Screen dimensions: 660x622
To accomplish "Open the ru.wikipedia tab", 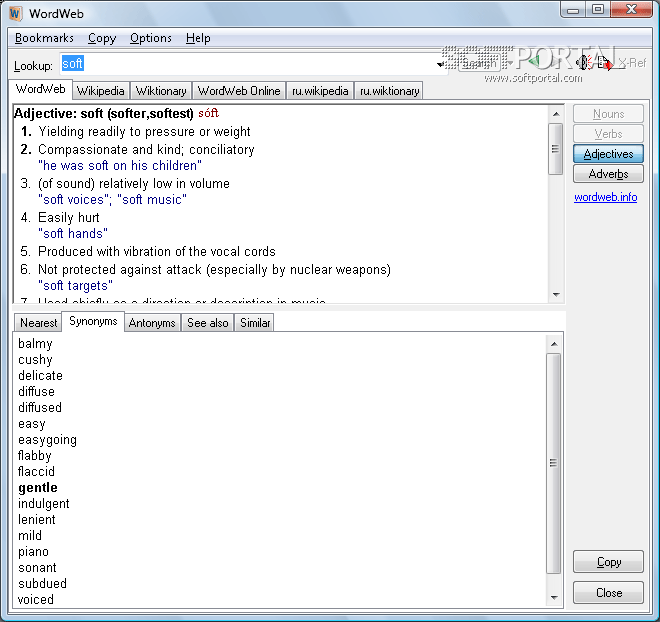I will pyautogui.click(x=320, y=91).
